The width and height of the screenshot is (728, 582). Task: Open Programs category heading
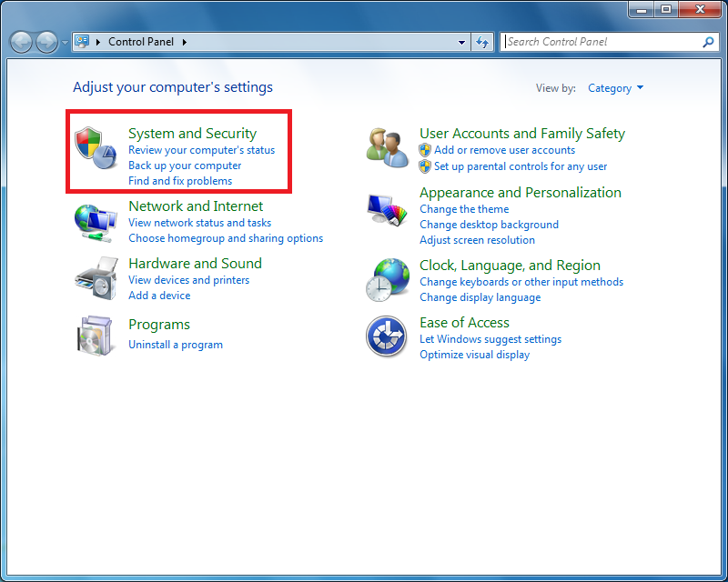(x=159, y=325)
